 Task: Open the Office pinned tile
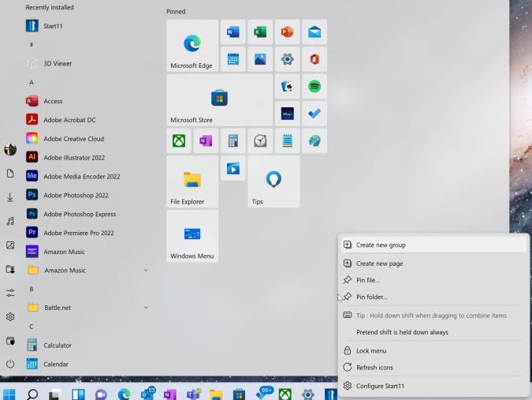click(x=314, y=59)
